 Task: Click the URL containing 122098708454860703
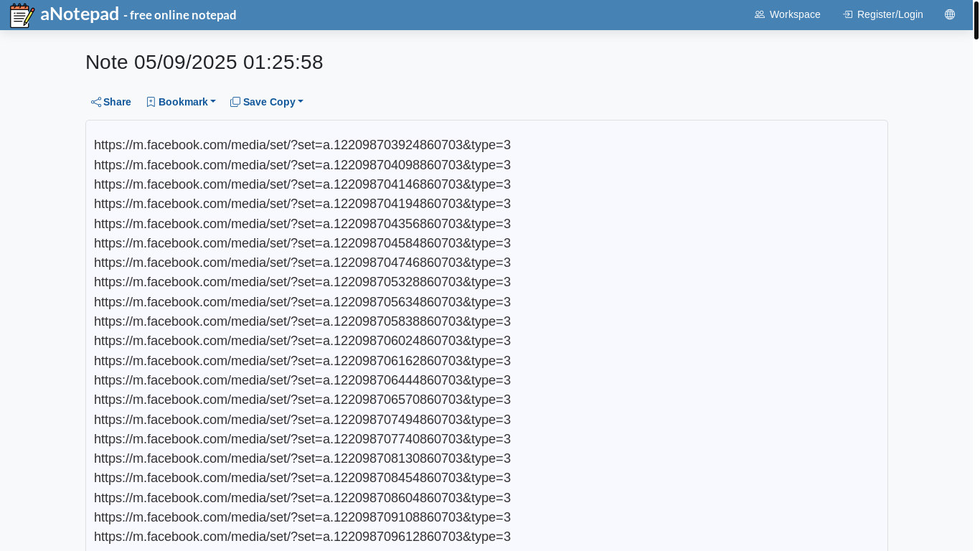pos(302,478)
